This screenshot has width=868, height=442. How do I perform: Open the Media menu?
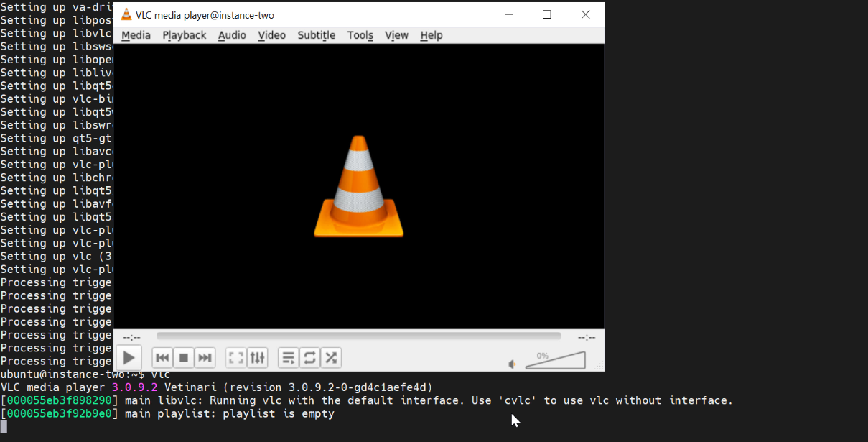(136, 35)
